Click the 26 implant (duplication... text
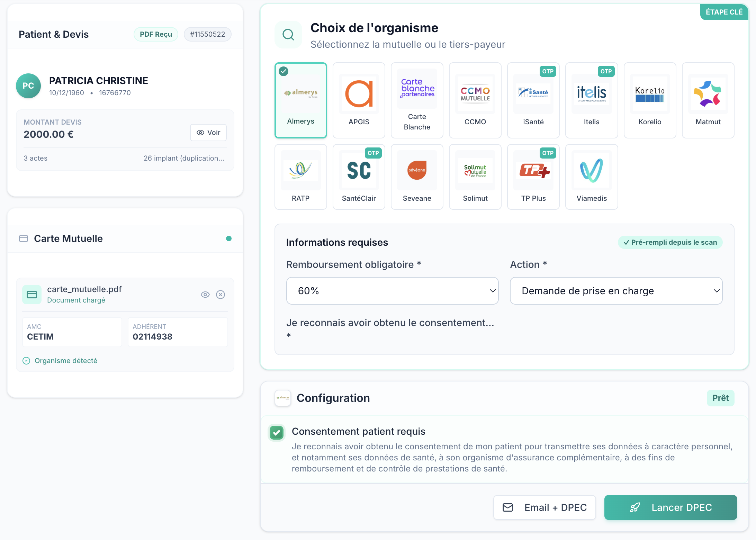Viewport: 756px width, 540px height. pos(184,158)
